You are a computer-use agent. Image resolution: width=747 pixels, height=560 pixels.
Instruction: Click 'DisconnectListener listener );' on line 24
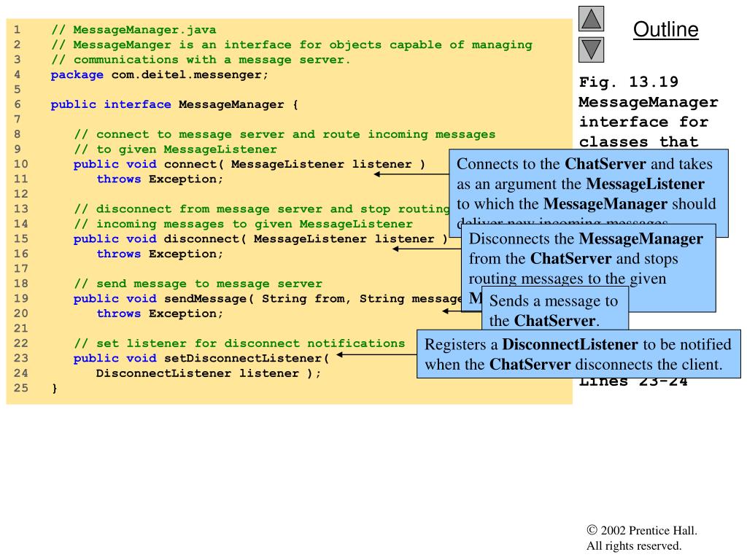tap(209, 373)
